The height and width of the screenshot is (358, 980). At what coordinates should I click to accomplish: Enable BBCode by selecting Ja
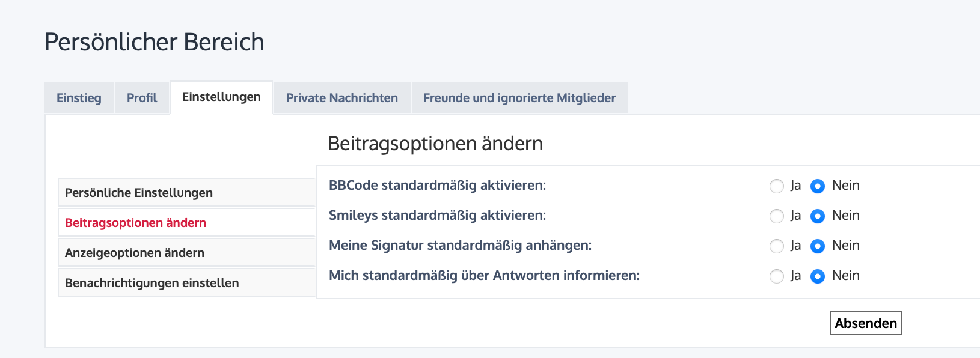point(777,186)
